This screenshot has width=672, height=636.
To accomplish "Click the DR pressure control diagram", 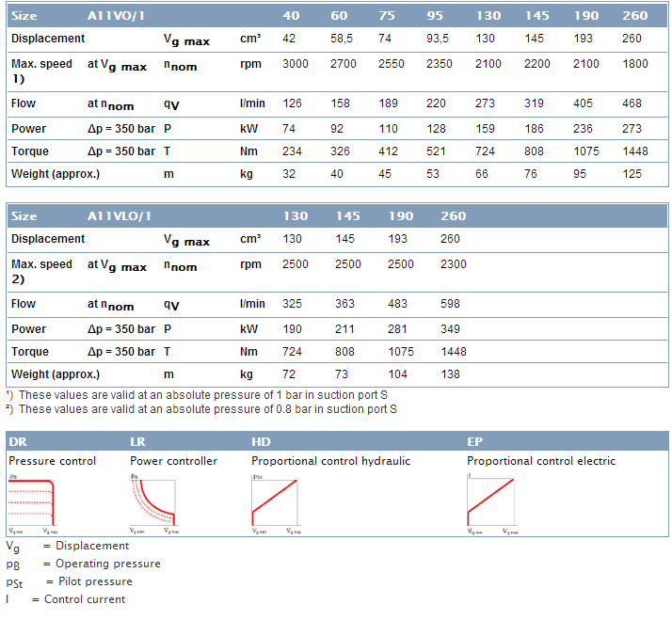I will pyautogui.click(x=33, y=503).
